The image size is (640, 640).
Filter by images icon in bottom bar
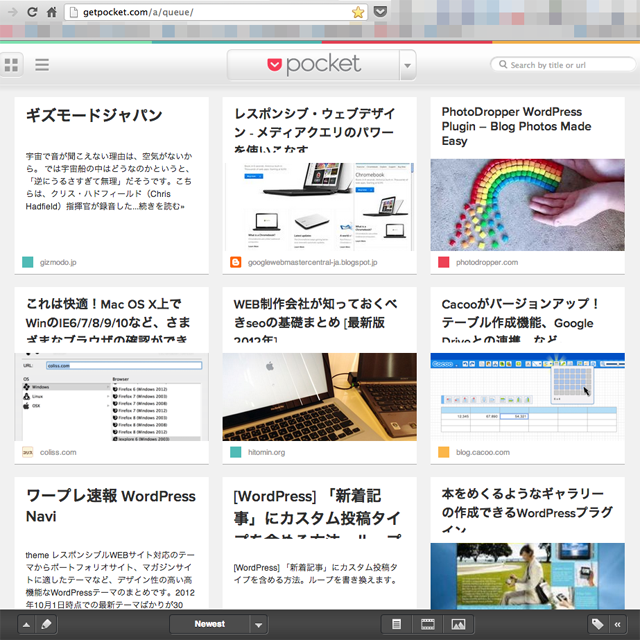click(x=459, y=624)
